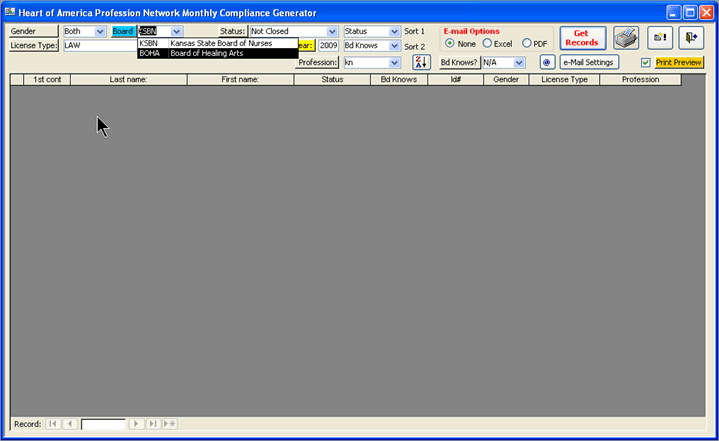Click the record number input box

point(103,424)
